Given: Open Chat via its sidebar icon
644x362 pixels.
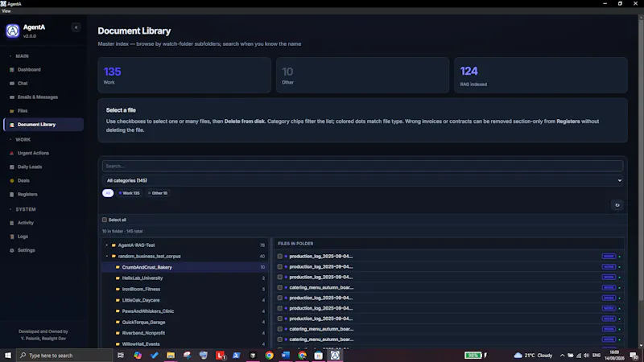Looking at the screenshot, I should [x=12, y=84].
